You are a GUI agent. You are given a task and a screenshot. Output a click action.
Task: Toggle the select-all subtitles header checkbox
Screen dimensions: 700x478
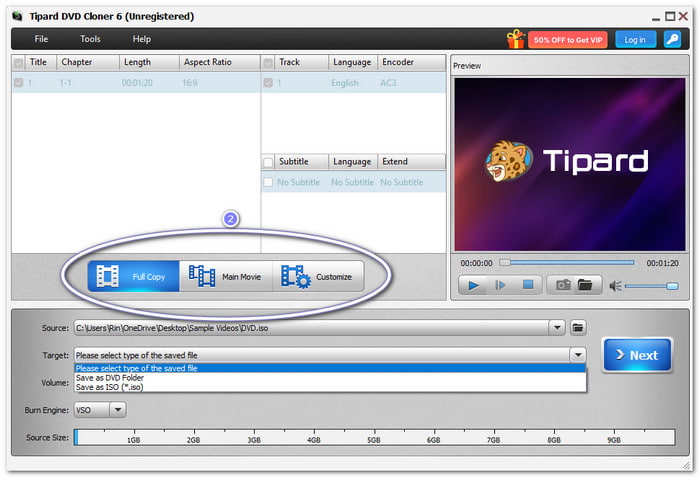[x=268, y=162]
